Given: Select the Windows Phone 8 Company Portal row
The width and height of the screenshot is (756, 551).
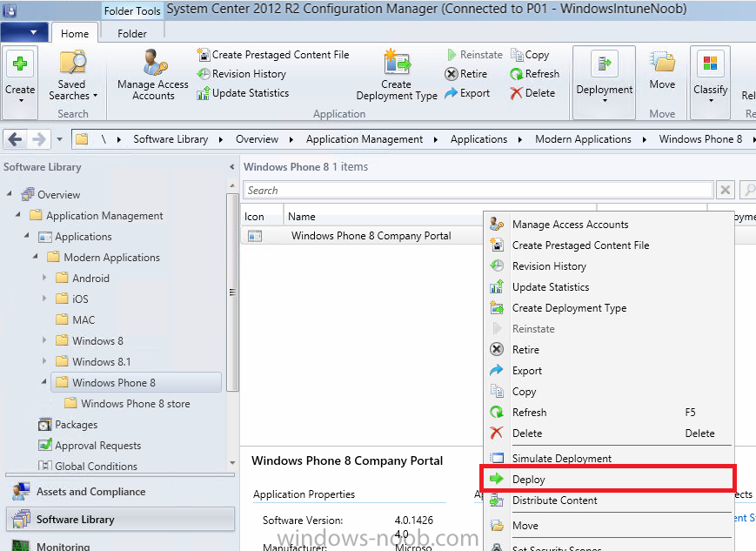Looking at the screenshot, I should pos(362,235).
